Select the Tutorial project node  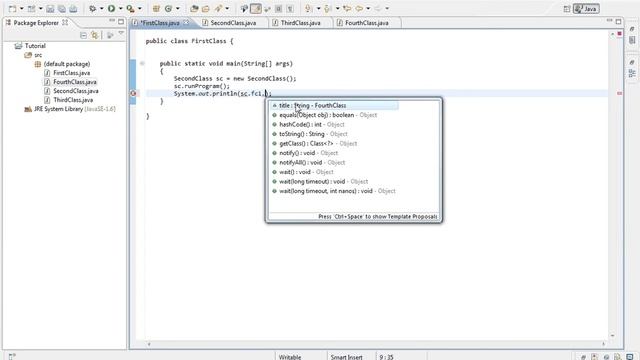pos(35,46)
